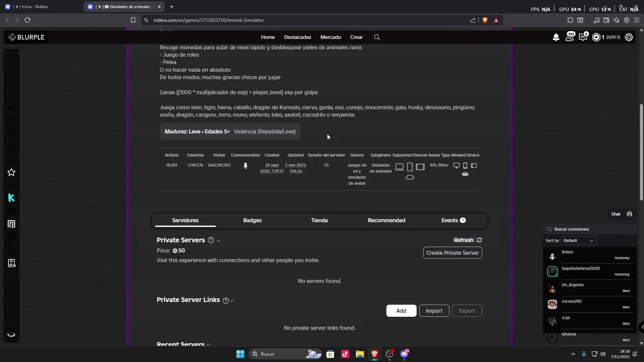
Task: Open the Brave VPN shield icon
Action: pyautogui.click(x=626, y=20)
